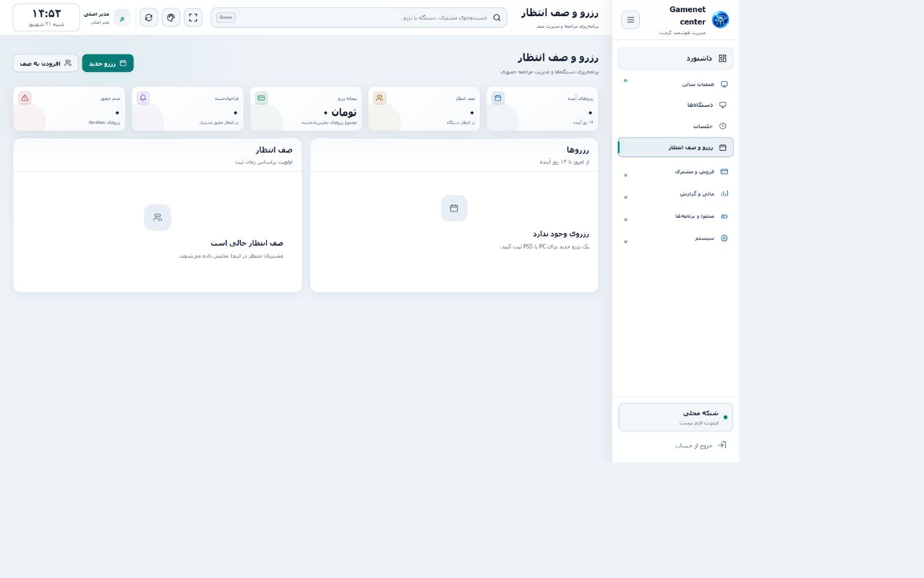Image resolution: width=924 pixels, height=578 pixels.
Task: Click the hamburger sidebar toggle button
Action: pos(630,20)
